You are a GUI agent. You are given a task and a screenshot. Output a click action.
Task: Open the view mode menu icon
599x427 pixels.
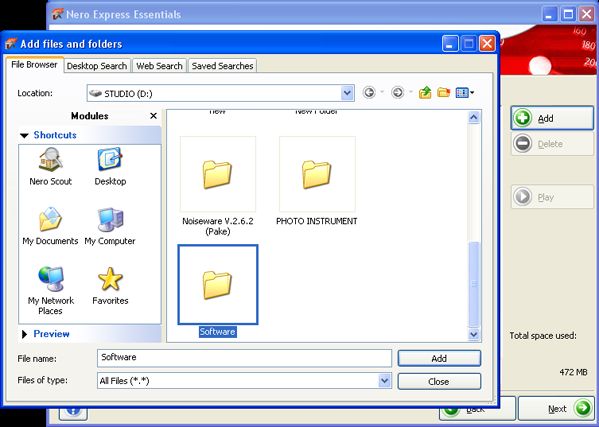click(465, 92)
